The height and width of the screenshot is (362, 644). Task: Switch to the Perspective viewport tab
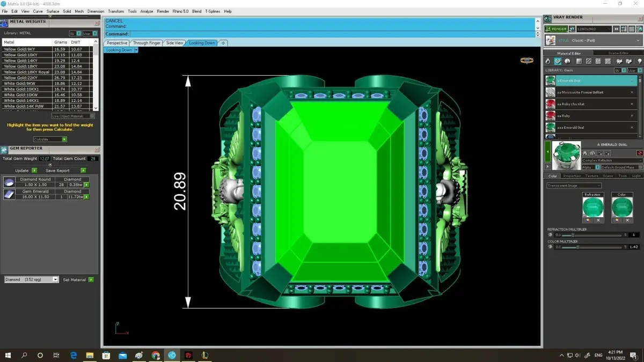click(117, 43)
